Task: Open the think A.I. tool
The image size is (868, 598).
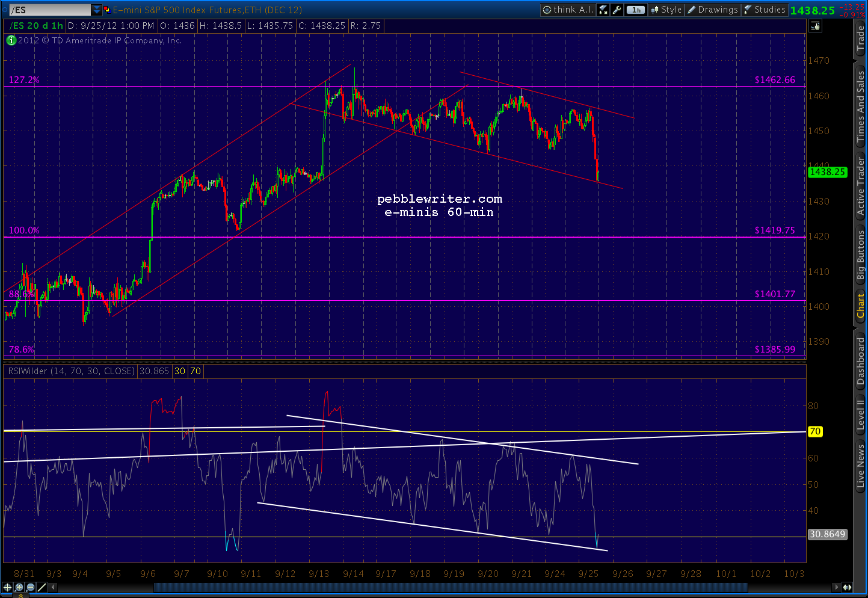Action: point(568,10)
